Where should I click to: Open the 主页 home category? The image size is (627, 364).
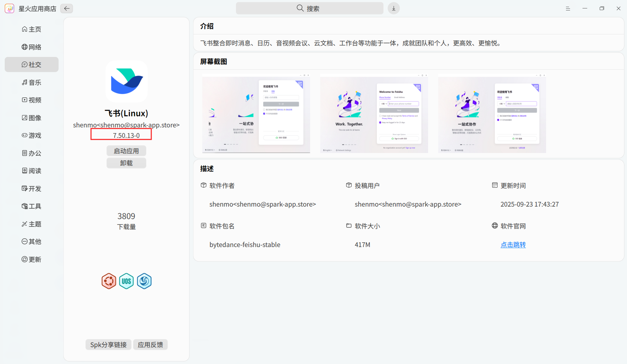pyautogui.click(x=32, y=29)
